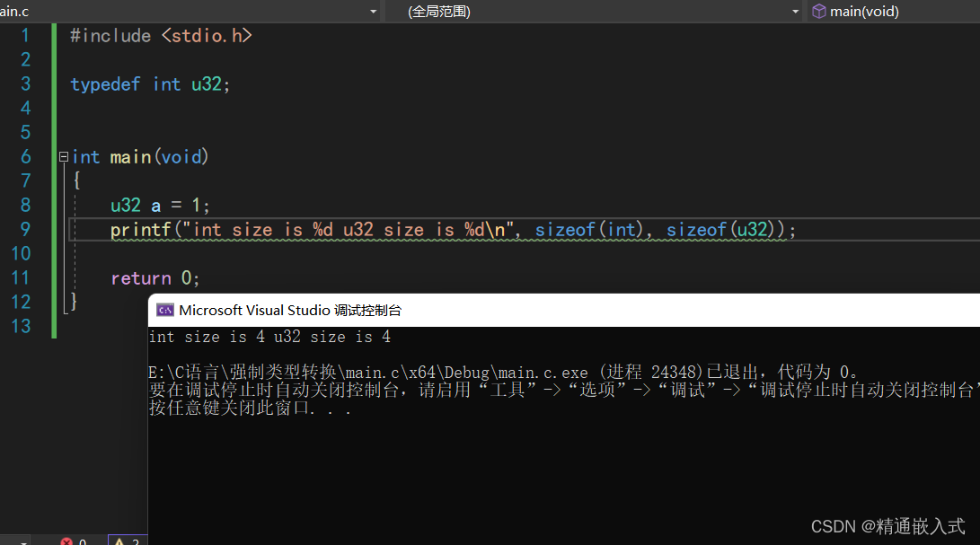Click the purple main(void) cube icon
This screenshot has height=545, width=980.
click(x=818, y=12)
